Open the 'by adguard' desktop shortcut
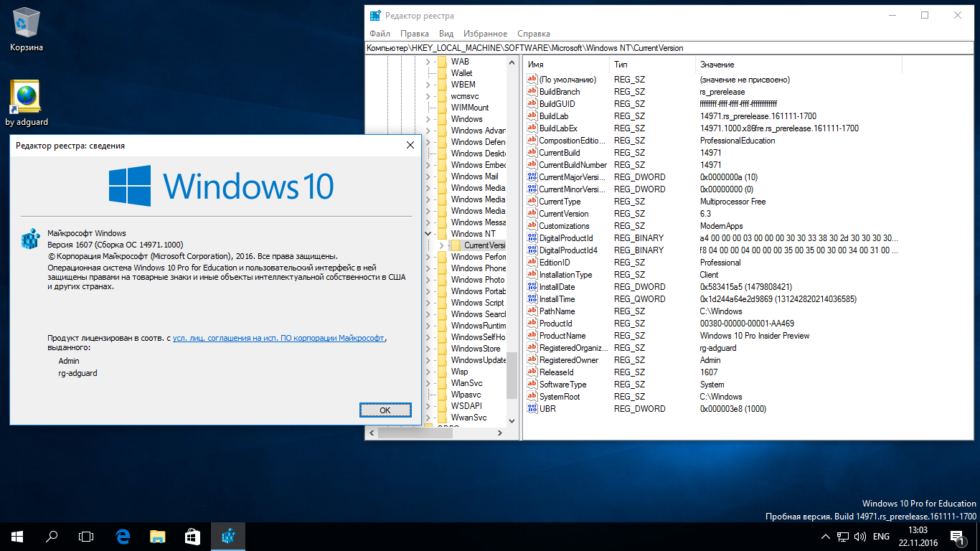Image resolution: width=980 pixels, height=551 pixels. (x=27, y=104)
